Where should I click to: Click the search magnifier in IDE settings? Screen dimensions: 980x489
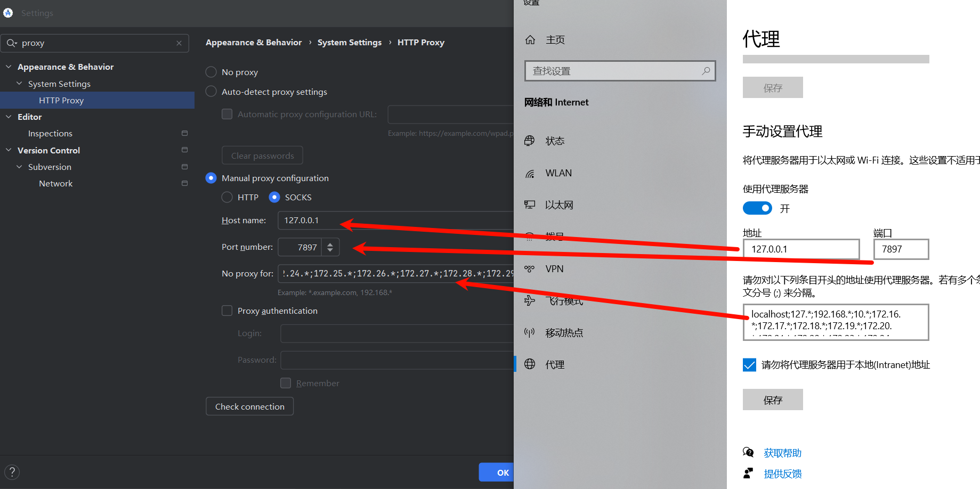click(x=12, y=43)
